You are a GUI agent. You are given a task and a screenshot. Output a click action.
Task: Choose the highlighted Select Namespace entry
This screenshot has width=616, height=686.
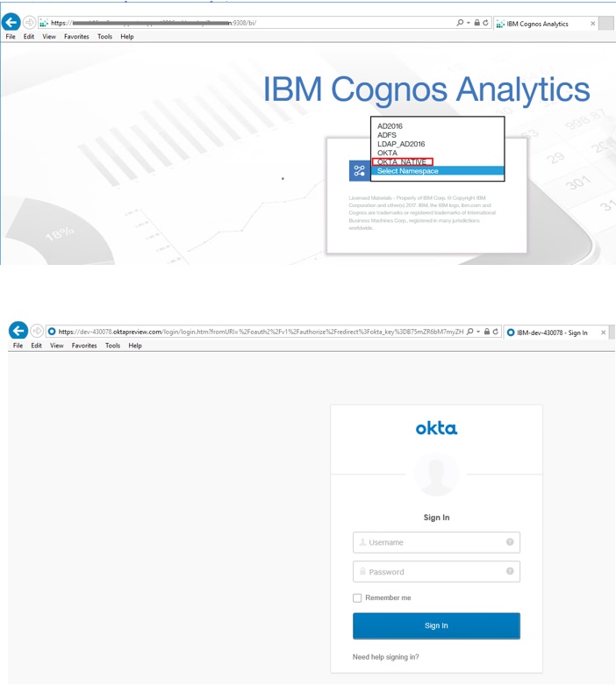438,171
